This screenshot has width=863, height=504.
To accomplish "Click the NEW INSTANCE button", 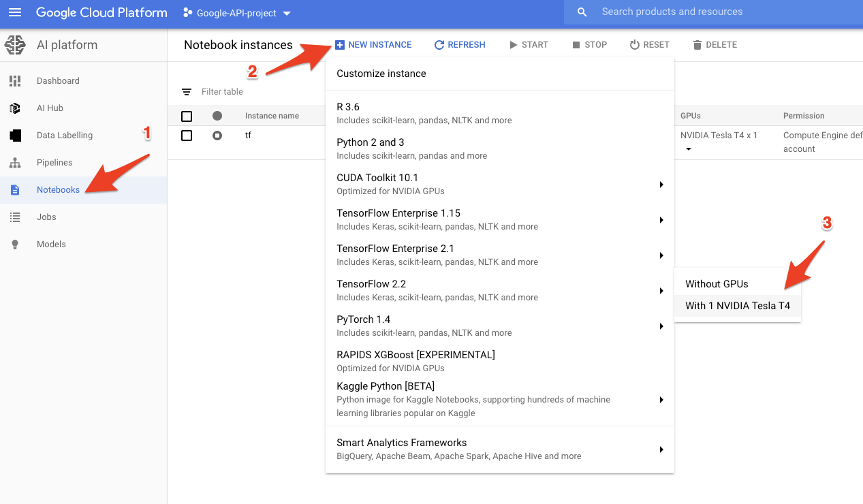I will click(x=373, y=45).
